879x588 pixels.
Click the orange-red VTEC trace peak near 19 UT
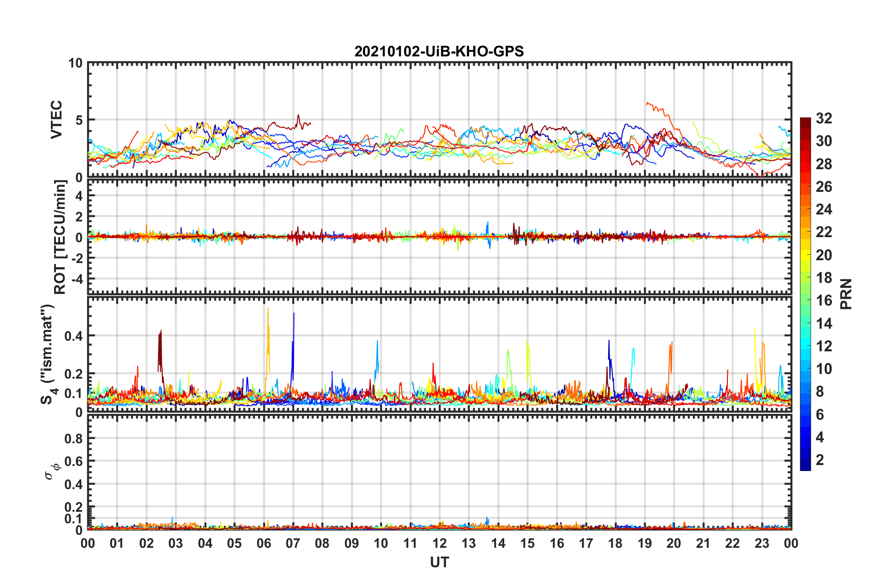[648, 104]
